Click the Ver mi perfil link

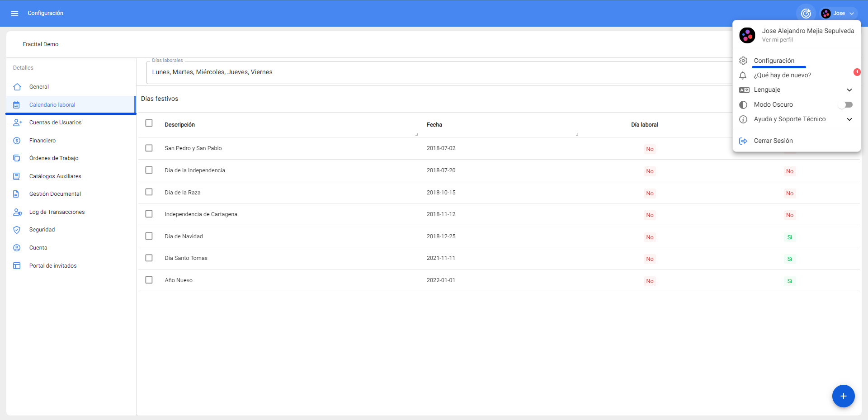(x=777, y=40)
